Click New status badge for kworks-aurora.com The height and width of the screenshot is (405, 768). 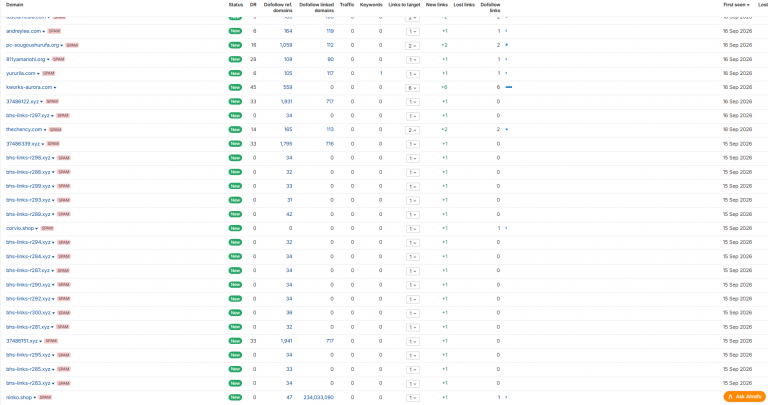(x=235, y=87)
